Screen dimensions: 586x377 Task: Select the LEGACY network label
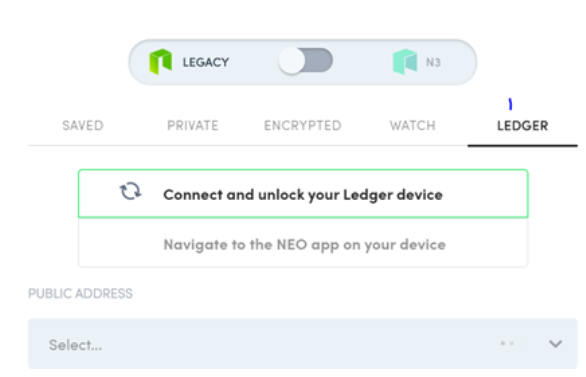206,62
